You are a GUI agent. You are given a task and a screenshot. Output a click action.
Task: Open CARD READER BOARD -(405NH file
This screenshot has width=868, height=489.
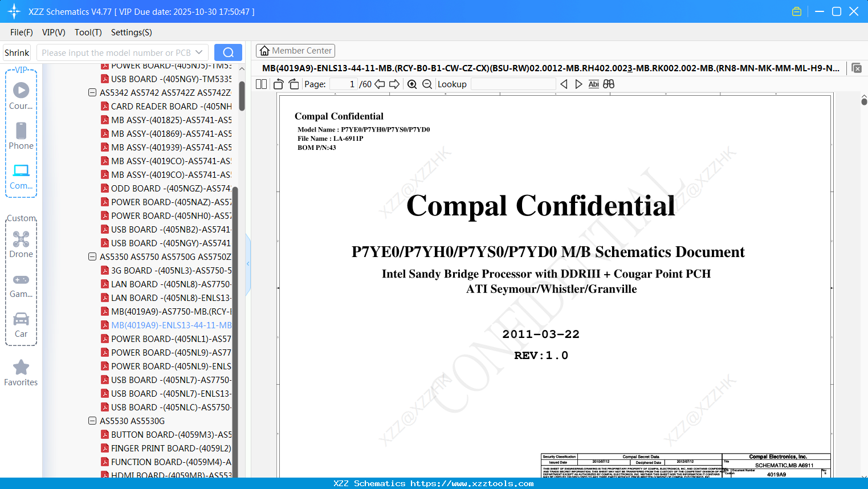point(166,106)
